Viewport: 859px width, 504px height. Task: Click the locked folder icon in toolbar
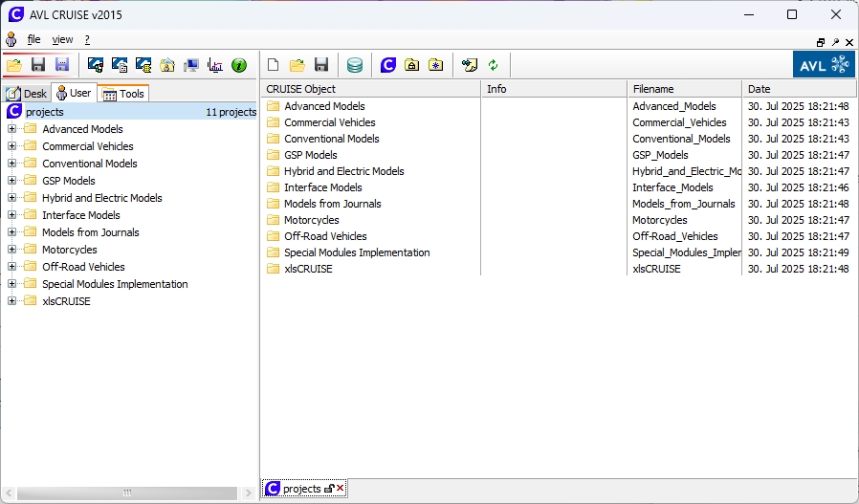(411, 66)
